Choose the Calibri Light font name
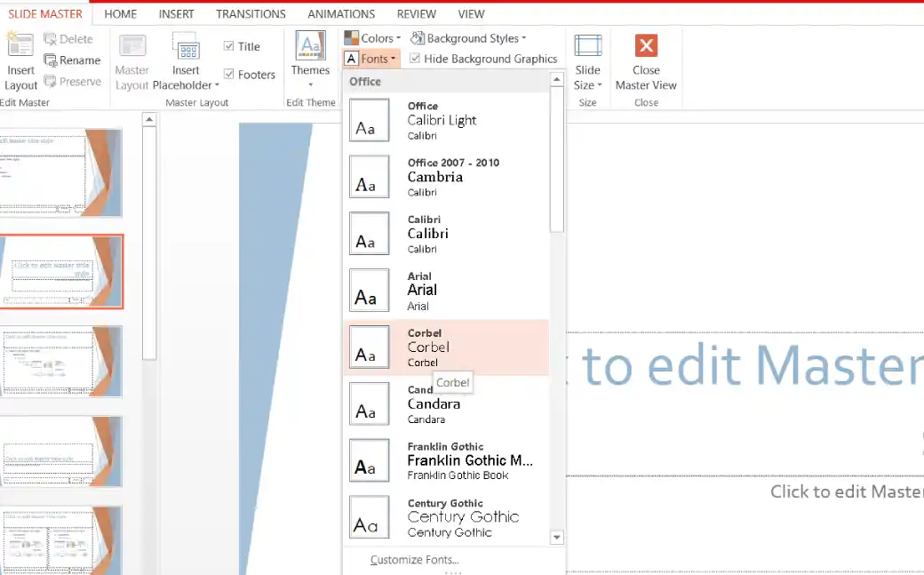Screen dimensions: 924x575 point(442,120)
